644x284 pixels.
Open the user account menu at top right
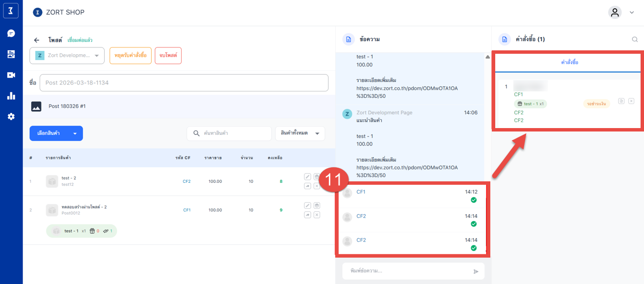point(621,13)
